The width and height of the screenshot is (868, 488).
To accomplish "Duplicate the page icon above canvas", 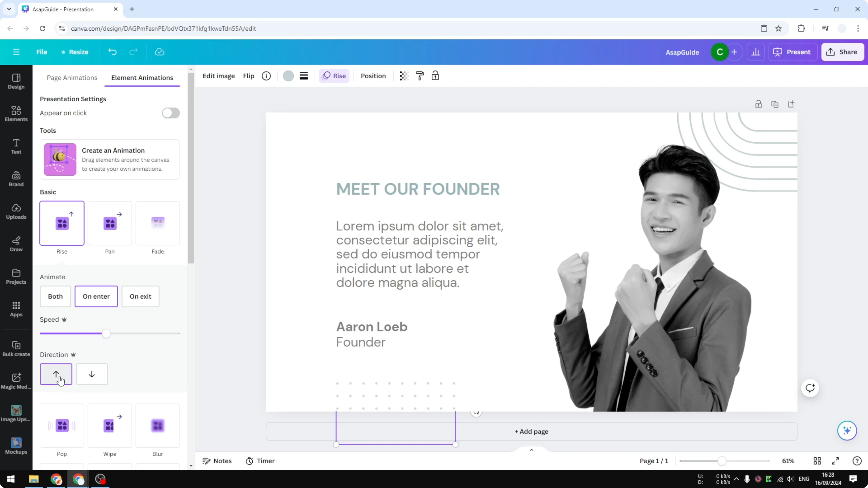I will click(x=775, y=104).
